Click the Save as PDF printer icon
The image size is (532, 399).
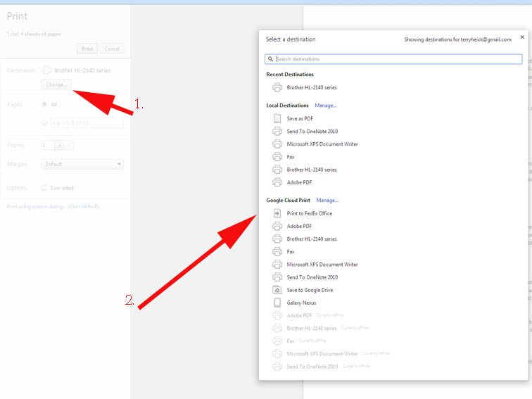[277, 118]
